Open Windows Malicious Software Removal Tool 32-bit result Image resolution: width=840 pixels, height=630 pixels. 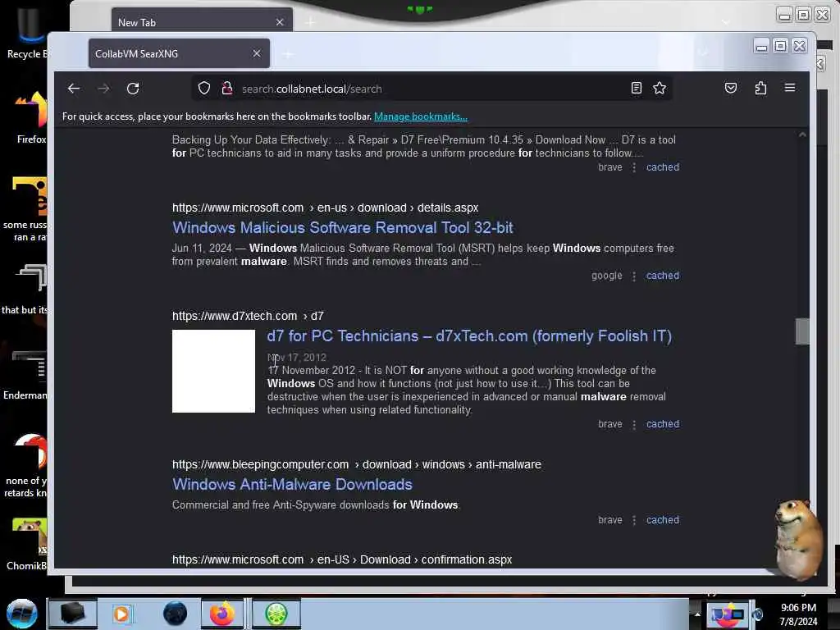click(342, 228)
